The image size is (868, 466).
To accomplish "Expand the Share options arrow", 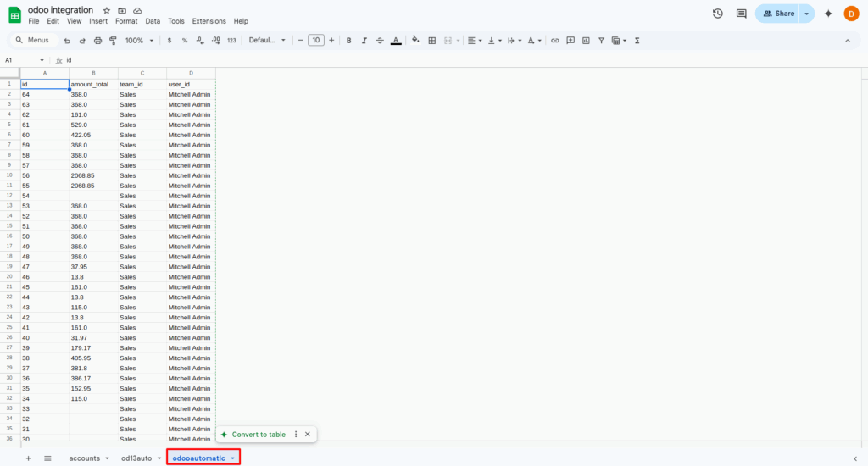I will click(807, 14).
